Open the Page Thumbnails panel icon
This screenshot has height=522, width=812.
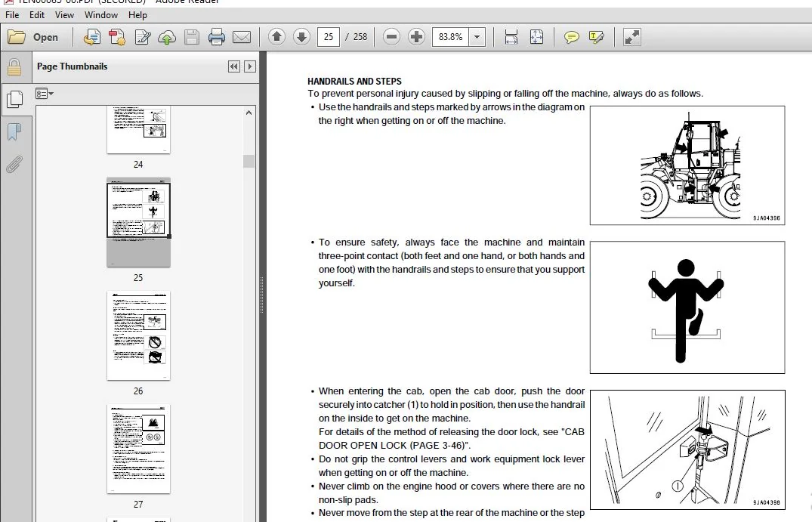click(x=14, y=98)
